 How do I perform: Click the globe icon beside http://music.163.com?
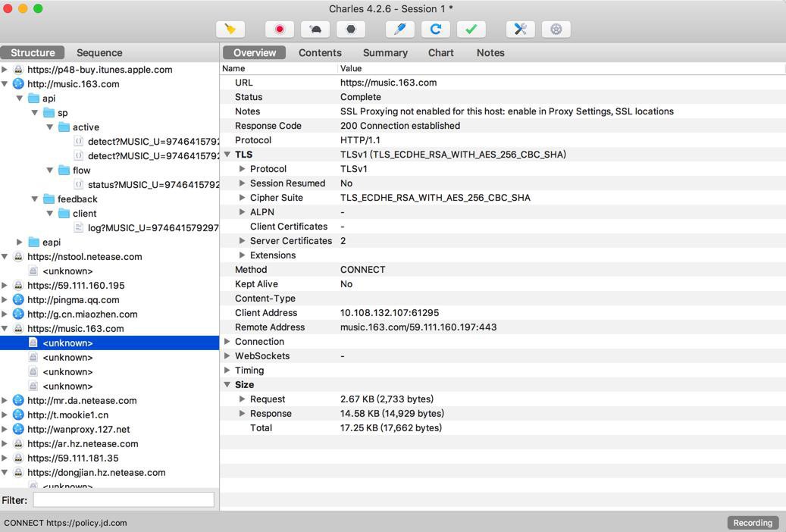(18, 83)
